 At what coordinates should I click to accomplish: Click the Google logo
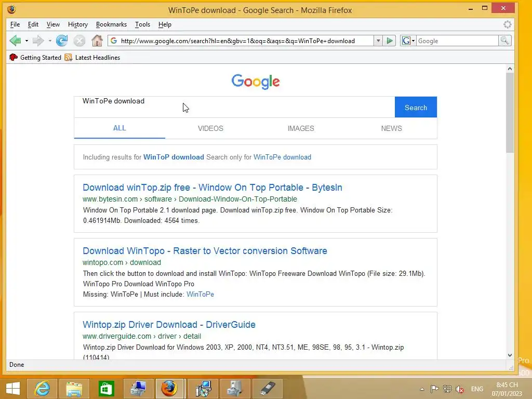point(256,82)
